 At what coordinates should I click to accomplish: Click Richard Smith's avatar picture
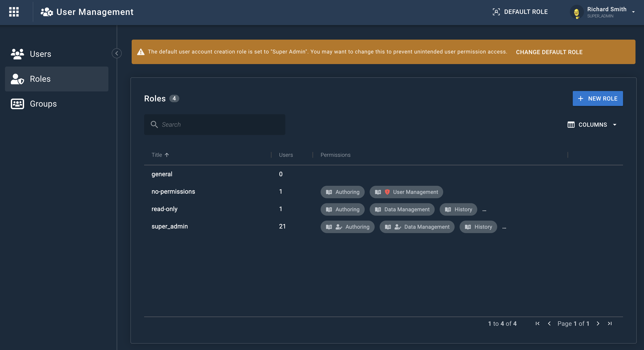(577, 12)
